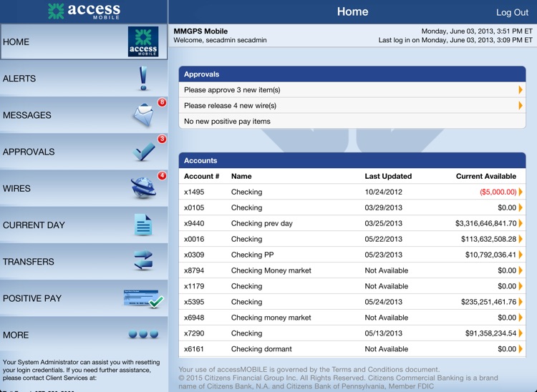Click the Approvals panel header
The width and height of the screenshot is (537, 392).
tap(352, 74)
